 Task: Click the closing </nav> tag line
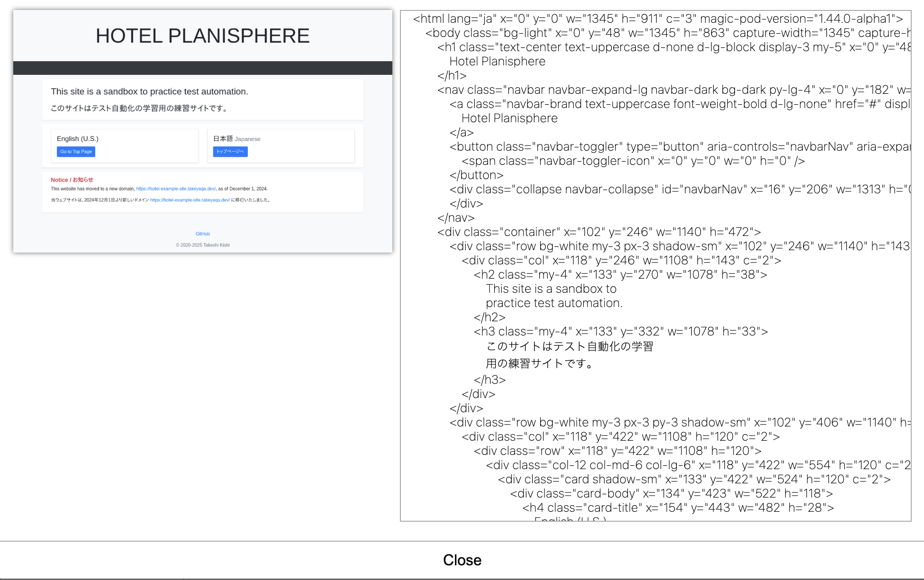click(x=456, y=217)
